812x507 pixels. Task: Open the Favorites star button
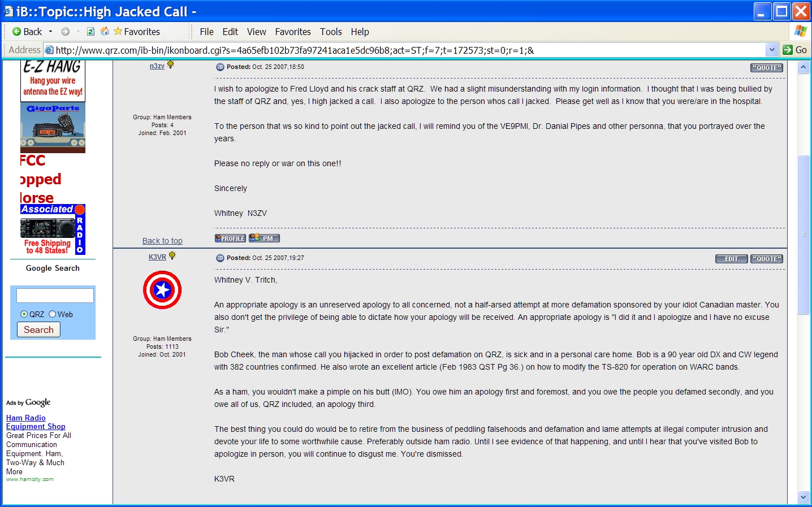point(137,32)
